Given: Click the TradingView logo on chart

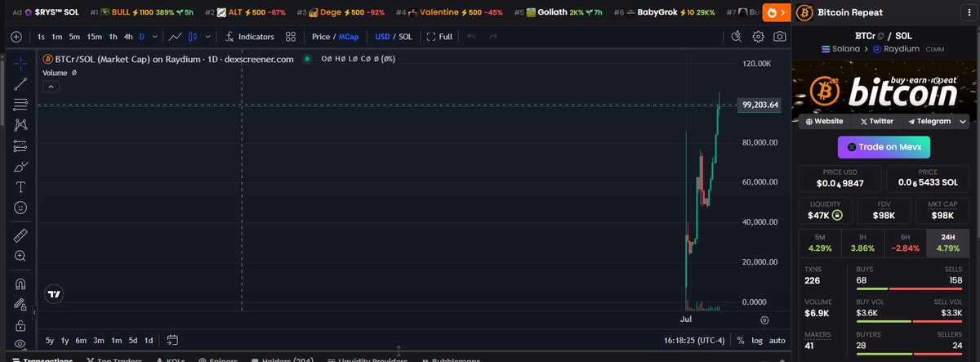Looking at the screenshot, I should pos(55,294).
